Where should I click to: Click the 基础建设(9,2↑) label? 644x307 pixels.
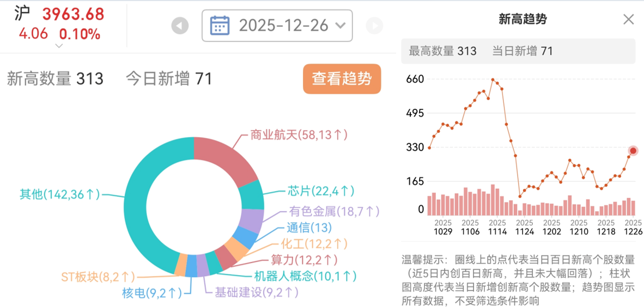click(256, 292)
